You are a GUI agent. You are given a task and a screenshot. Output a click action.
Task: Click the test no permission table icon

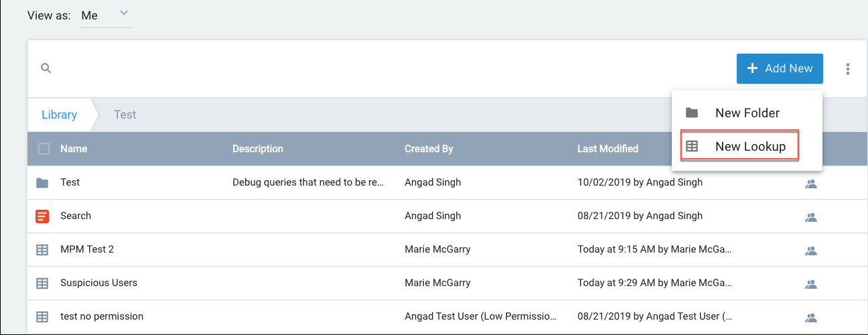pos(42,316)
